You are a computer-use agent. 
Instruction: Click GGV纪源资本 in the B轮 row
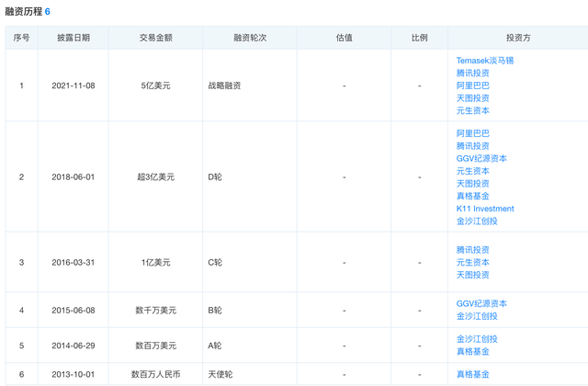pyautogui.click(x=481, y=303)
